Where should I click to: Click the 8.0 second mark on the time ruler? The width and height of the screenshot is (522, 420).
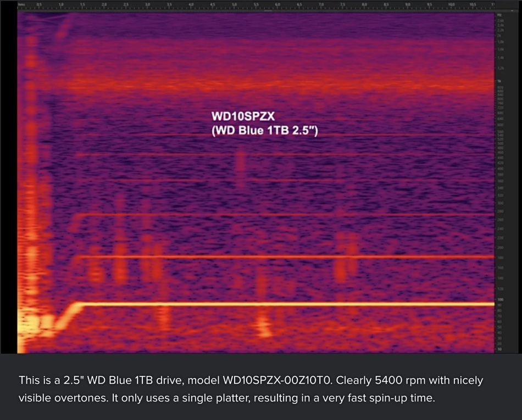364,4
